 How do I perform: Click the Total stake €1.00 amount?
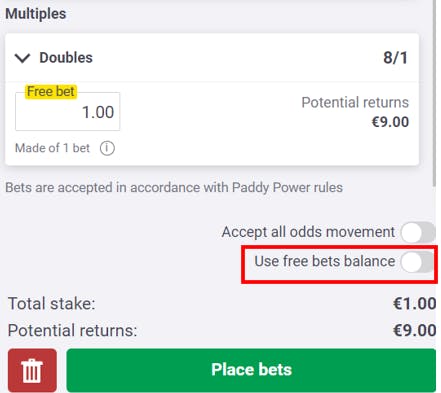[415, 304]
